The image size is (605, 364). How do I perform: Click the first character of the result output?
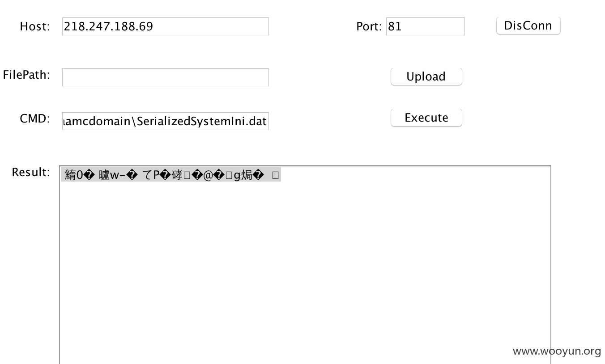pyautogui.click(x=71, y=175)
